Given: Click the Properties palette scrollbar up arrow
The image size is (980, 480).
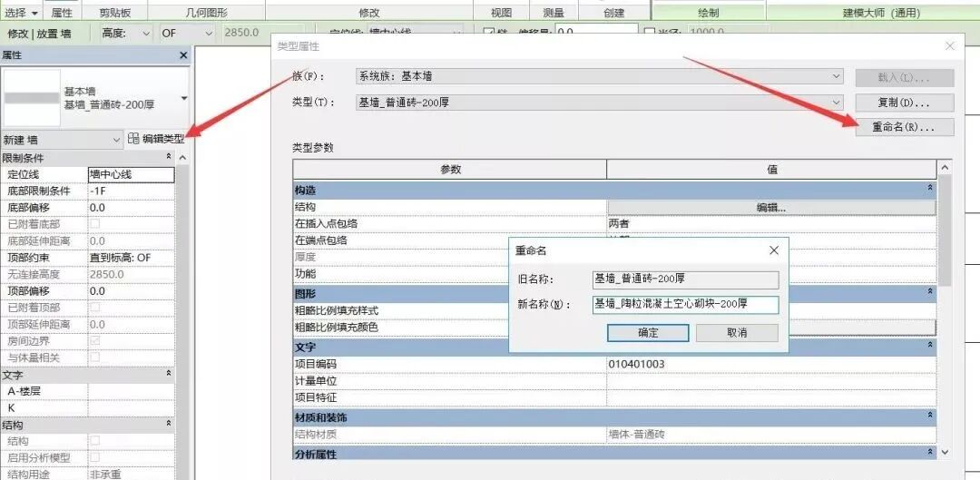Looking at the screenshot, I should [x=182, y=158].
